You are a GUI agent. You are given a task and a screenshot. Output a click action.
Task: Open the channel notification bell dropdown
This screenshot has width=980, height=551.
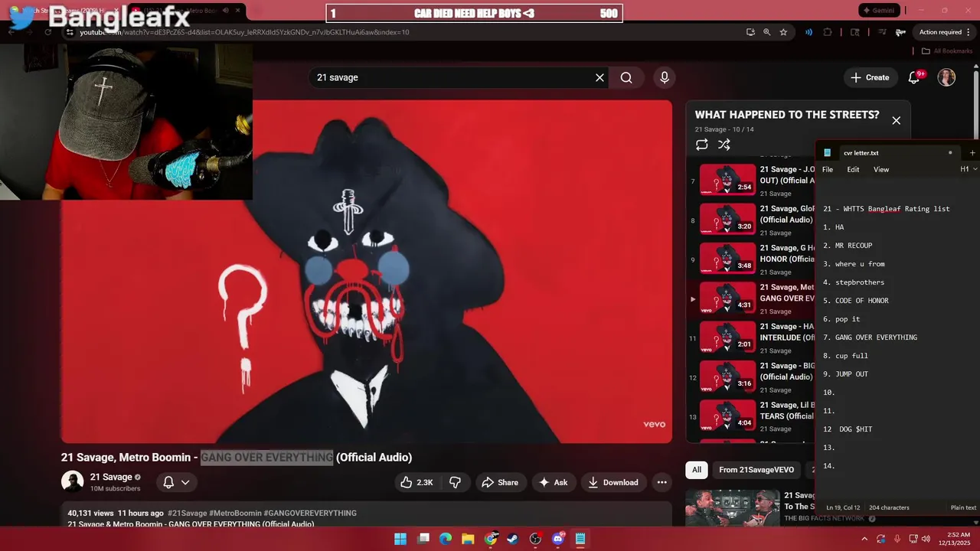(177, 482)
